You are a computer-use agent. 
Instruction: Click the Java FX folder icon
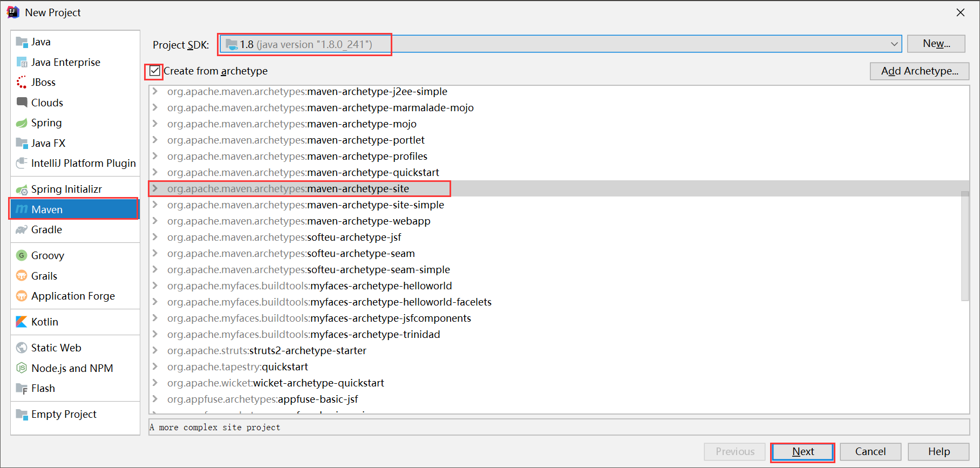pos(22,143)
